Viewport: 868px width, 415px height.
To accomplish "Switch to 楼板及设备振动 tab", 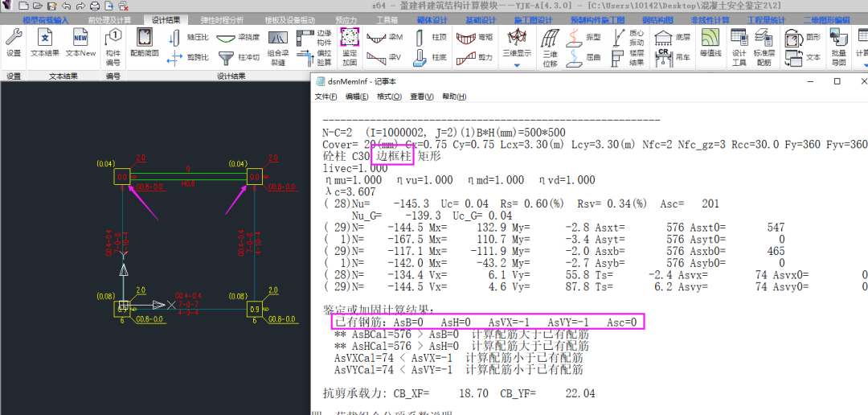I will pyautogui.click(x=290, y=20).
